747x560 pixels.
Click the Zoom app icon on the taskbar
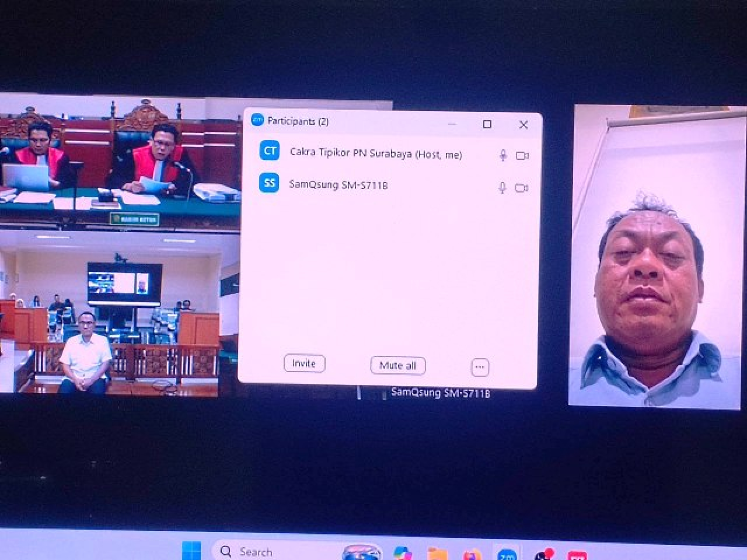pos(507,551)
